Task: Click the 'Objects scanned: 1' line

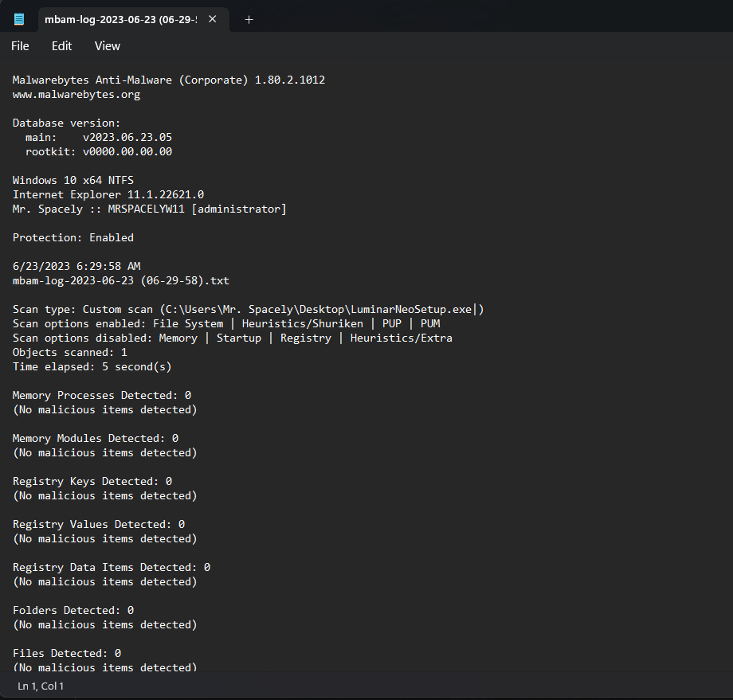Action: [69, 352]
